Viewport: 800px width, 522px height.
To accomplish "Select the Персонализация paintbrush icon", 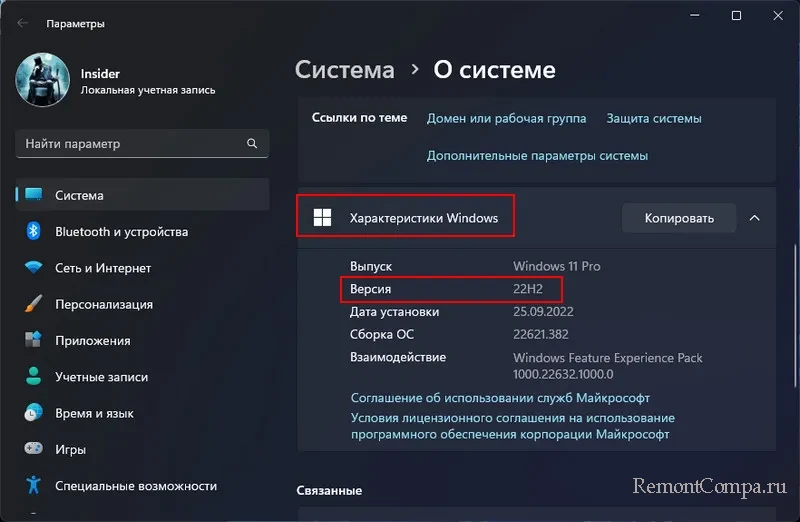I will pyautogui.click(x=34, y=304).
